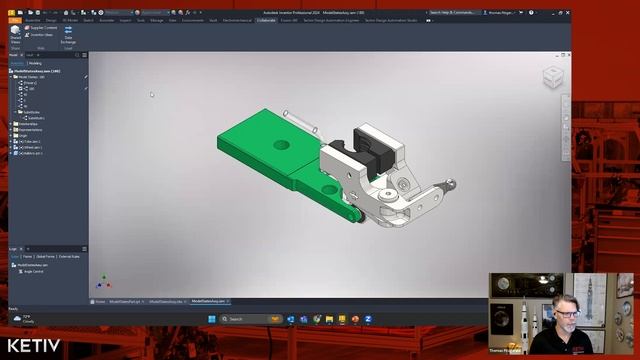Collapse the Substitutes folder
Screen dimensions: 640x360
pos(16,112)
